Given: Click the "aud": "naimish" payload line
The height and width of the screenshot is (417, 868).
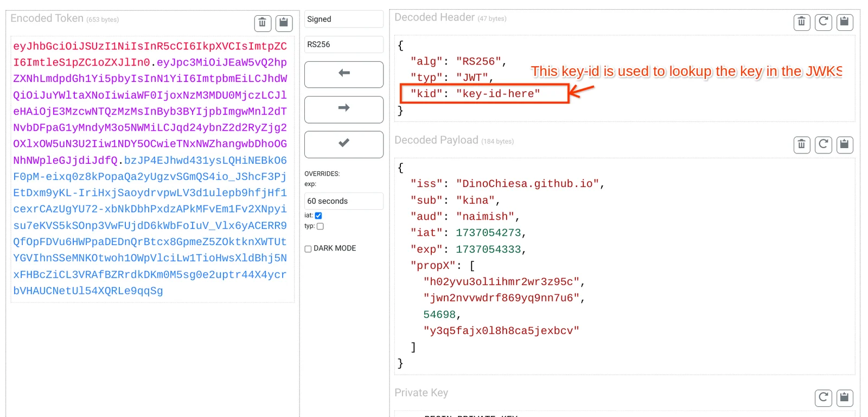Looking at the screenshot, I should pyautogui.click(x=465, y=216).
